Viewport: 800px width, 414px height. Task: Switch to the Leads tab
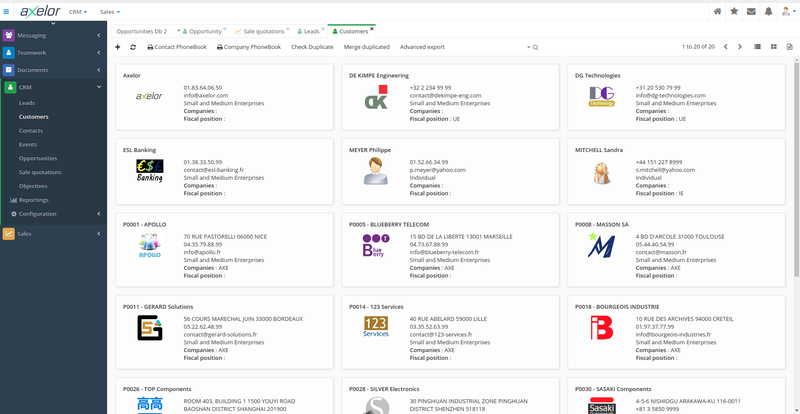(309, 31)
